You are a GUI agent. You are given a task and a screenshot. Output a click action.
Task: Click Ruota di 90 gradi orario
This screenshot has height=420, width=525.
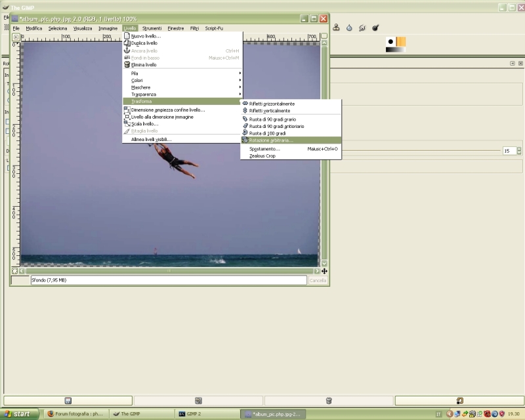[272, 119]
